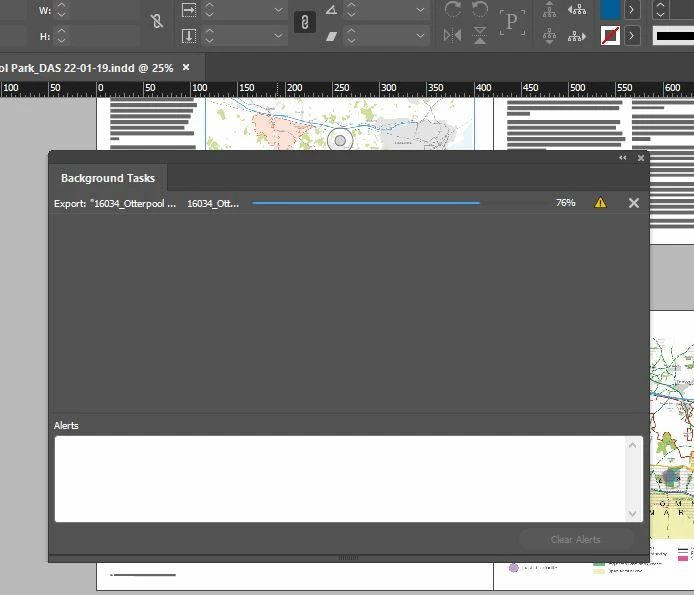This screenshot has height=595, width=694.
Task: Adjust the Scale Y stepper arrows
Action: coord(209,36)
